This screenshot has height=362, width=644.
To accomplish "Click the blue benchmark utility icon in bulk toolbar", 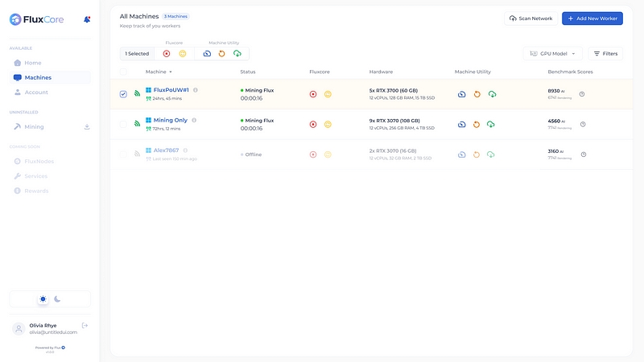I will [207, 54].
